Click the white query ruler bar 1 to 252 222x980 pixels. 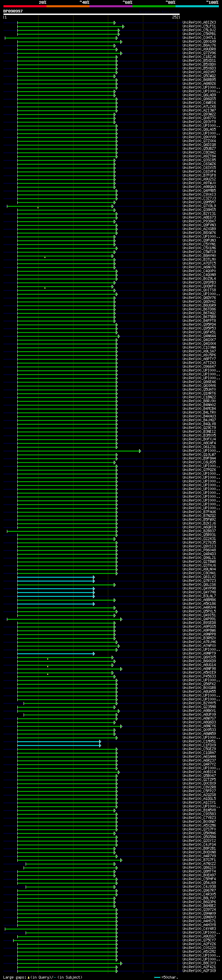[92, 15]
